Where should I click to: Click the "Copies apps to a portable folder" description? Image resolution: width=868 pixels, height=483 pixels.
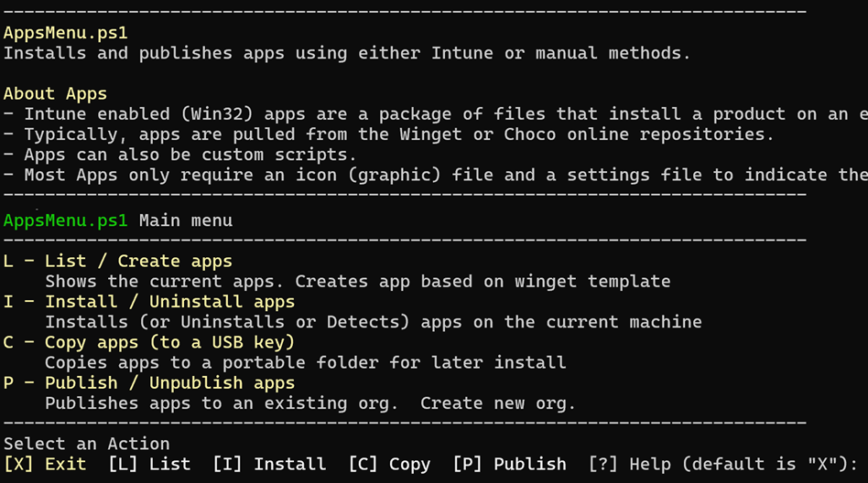point(305,363)
